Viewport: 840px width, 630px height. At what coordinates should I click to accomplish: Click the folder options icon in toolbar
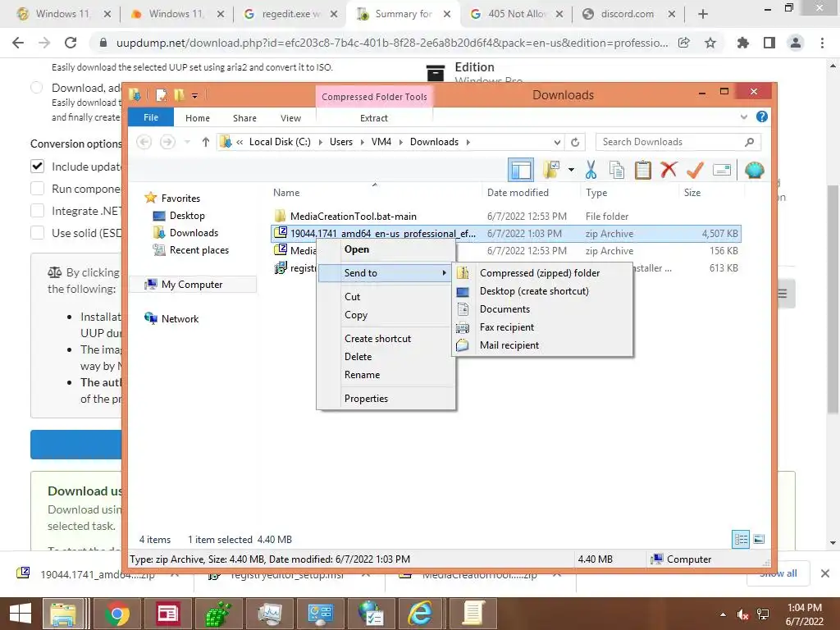(551, 171)
